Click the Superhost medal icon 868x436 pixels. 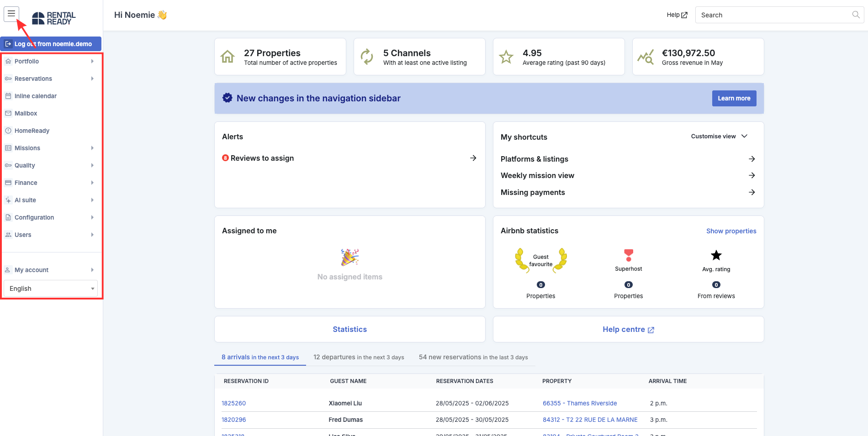(x=629, y=255)
